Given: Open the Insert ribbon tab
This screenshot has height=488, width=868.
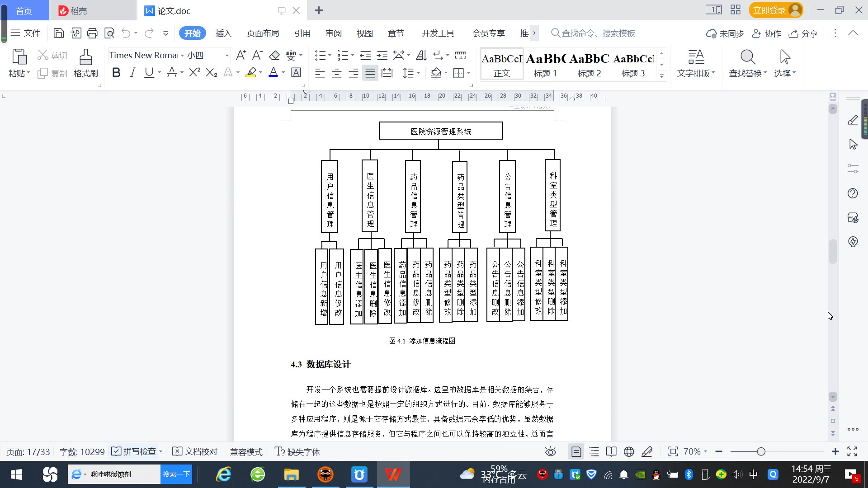Looking at the screenshot, I should coord(223,33).
